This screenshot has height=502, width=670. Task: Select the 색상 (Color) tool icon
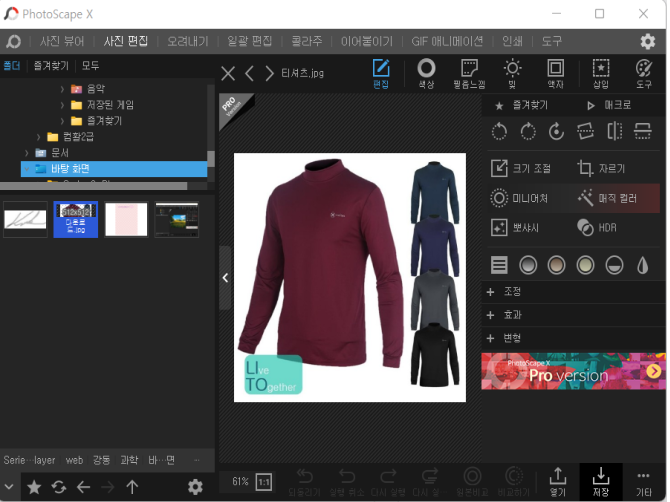pos(426,73)
